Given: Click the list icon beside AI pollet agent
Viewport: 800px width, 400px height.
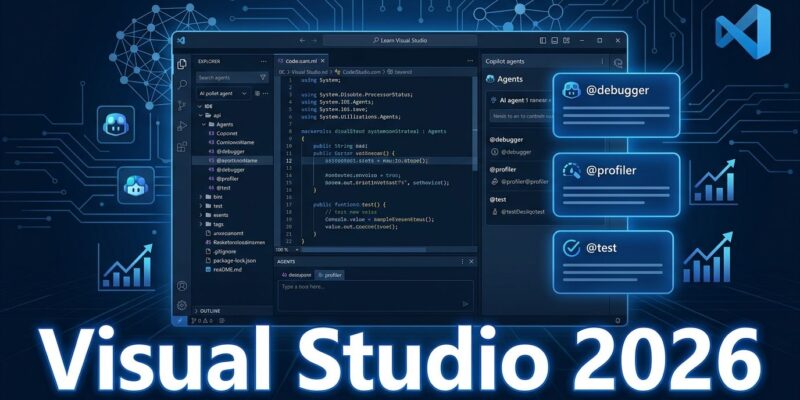Looking at the screenshot, I should pos(257,93).
